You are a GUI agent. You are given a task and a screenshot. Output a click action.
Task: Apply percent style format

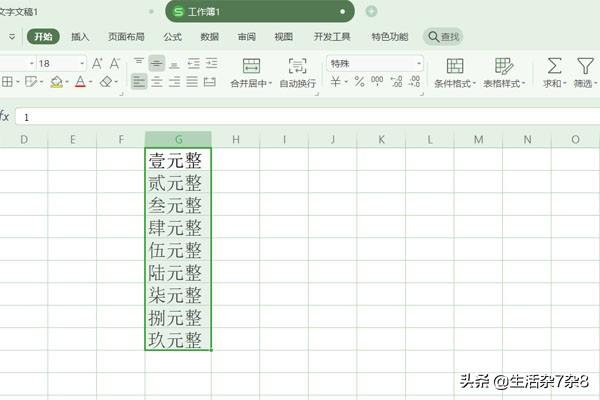(359, 81)
